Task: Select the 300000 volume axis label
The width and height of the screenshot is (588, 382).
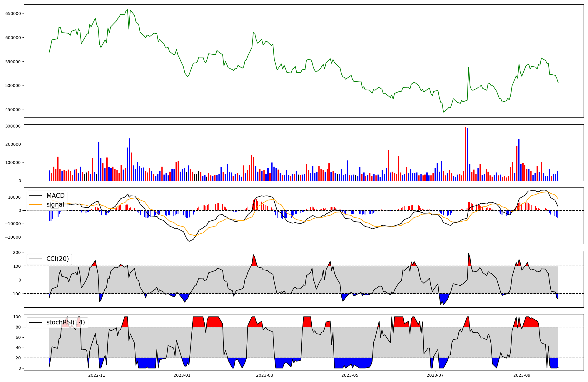Action: point(13,126)
